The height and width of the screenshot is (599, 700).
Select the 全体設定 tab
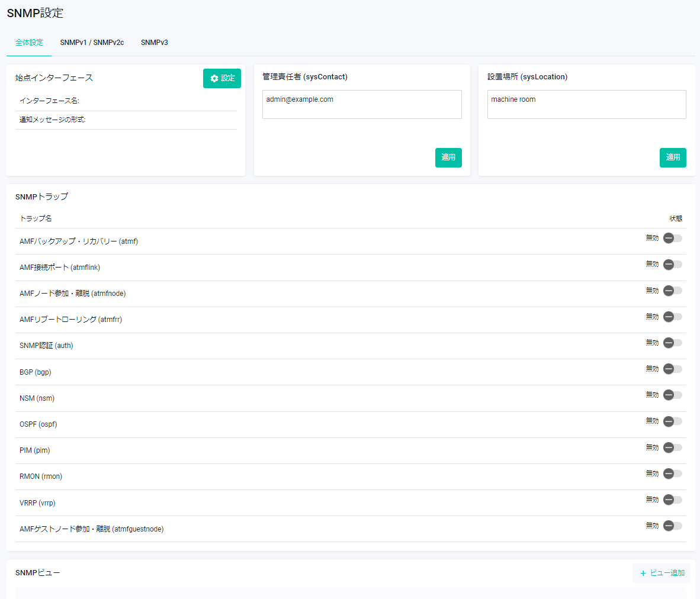click(29, 43)
